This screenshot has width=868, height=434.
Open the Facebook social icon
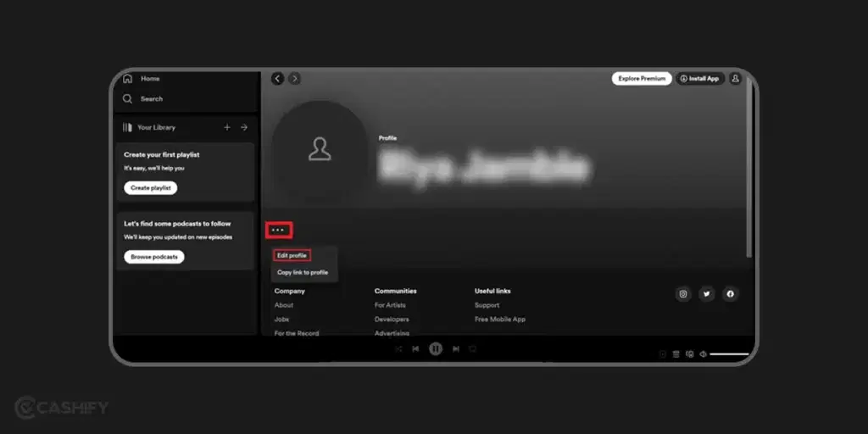click(730, 294)
